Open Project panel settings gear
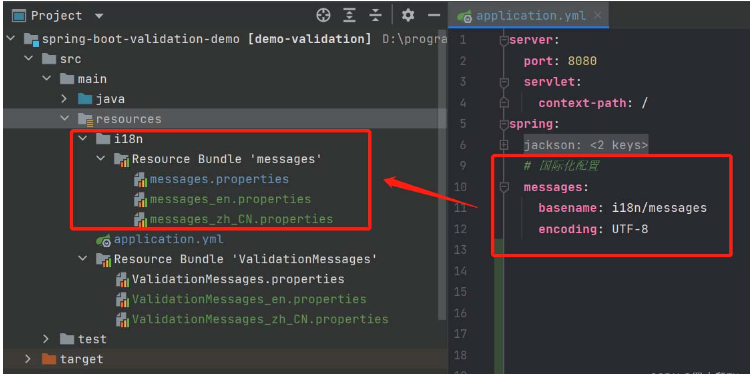 pyautogui.click(x=408, y=16)
